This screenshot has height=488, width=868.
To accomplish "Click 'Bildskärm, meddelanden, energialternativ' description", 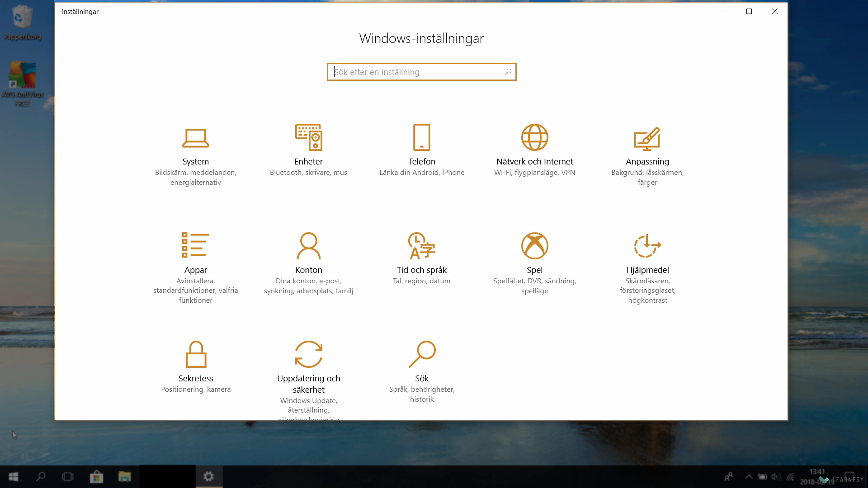I will tap(195, 178).
